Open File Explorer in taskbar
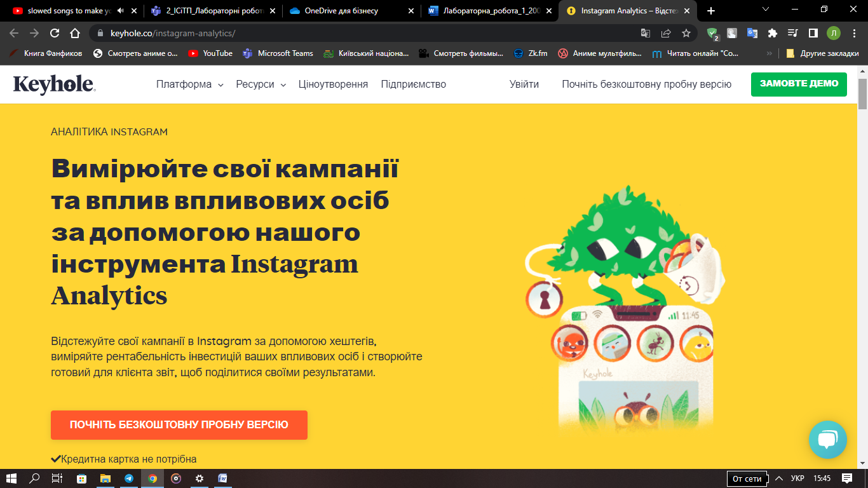 (105, 478)
